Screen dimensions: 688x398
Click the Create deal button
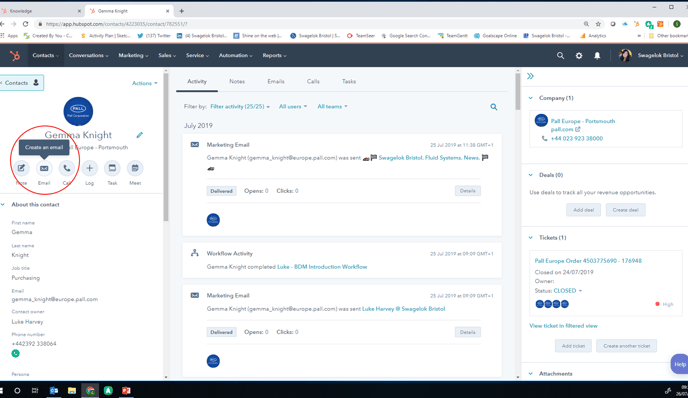pos(626,210)
